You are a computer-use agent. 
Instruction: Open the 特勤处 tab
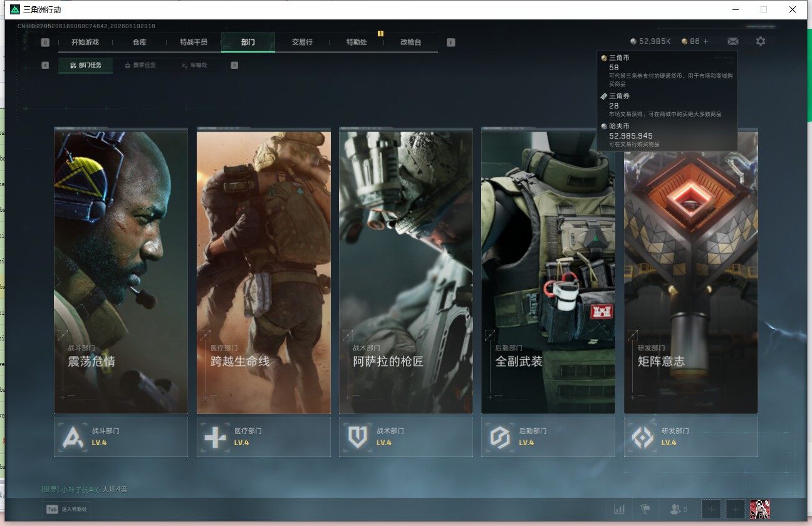[357, 42]
